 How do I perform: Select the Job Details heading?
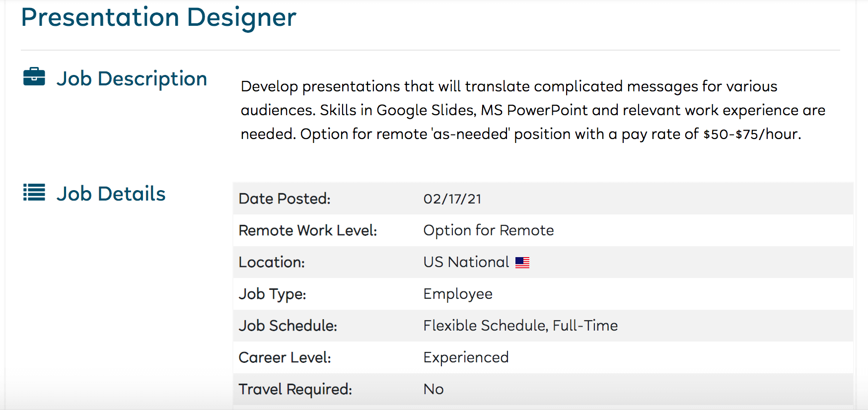pyautogui.click(x=111, y=194)
